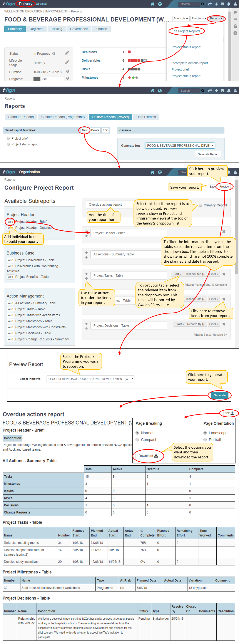
Task: Click the Generate Report button
Action: click(x=208, y=154)
